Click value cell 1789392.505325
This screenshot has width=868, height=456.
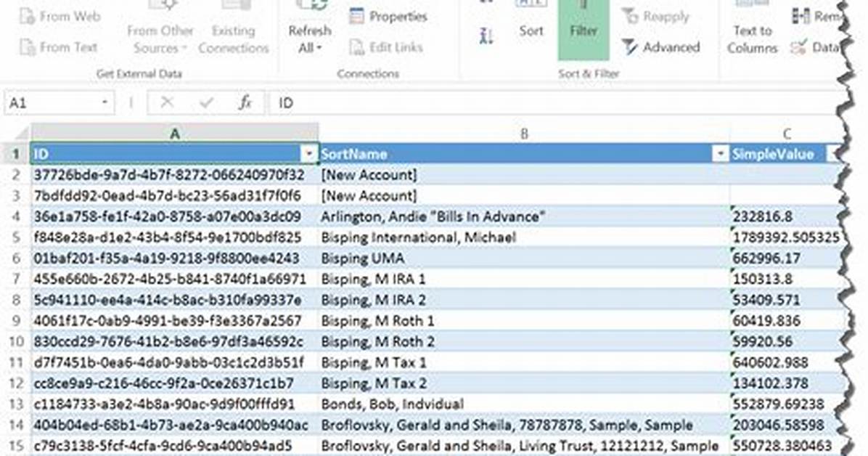click(786, 237)
